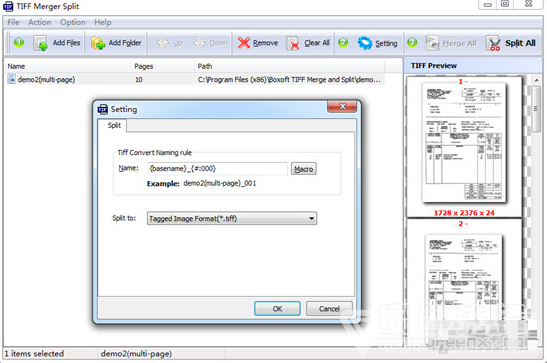The height and width of the screenshot is (363, 547).
Task: Open the Option menu
Action: (73, 22)
